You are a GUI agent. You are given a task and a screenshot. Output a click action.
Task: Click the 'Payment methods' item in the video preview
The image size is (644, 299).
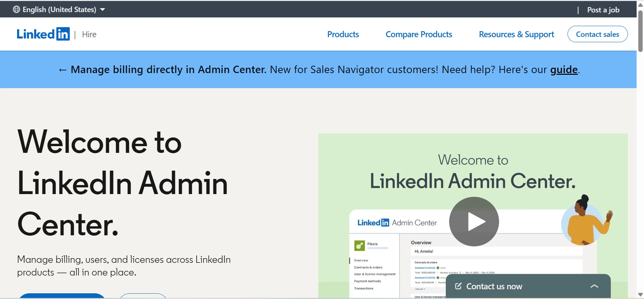coord(367,281)
